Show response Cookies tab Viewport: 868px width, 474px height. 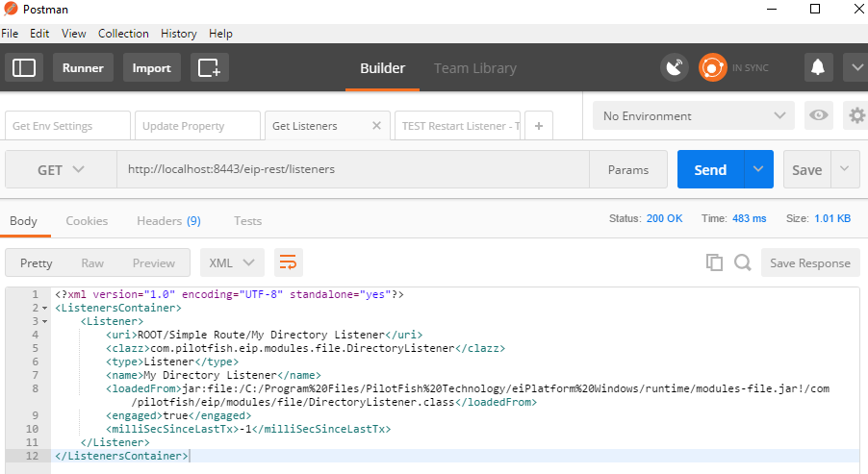(x=87, y=221)
